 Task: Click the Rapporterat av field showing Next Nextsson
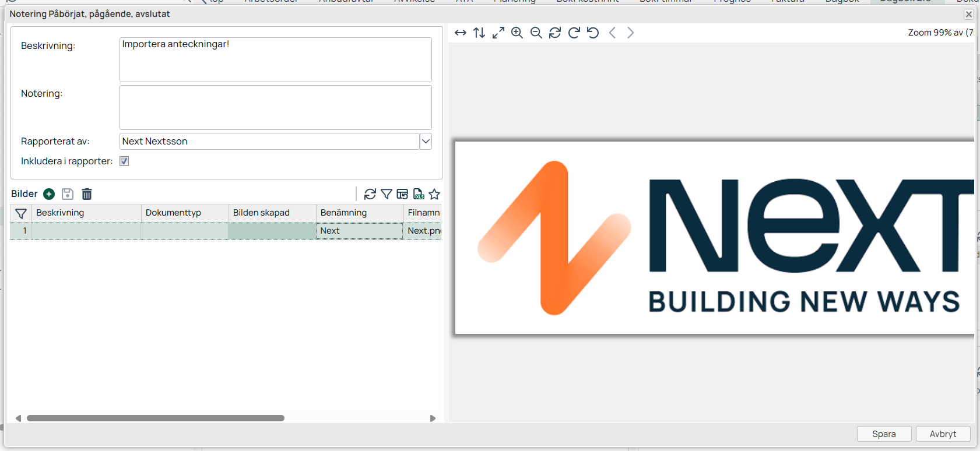pyautogui.click(x=269, y=142)
